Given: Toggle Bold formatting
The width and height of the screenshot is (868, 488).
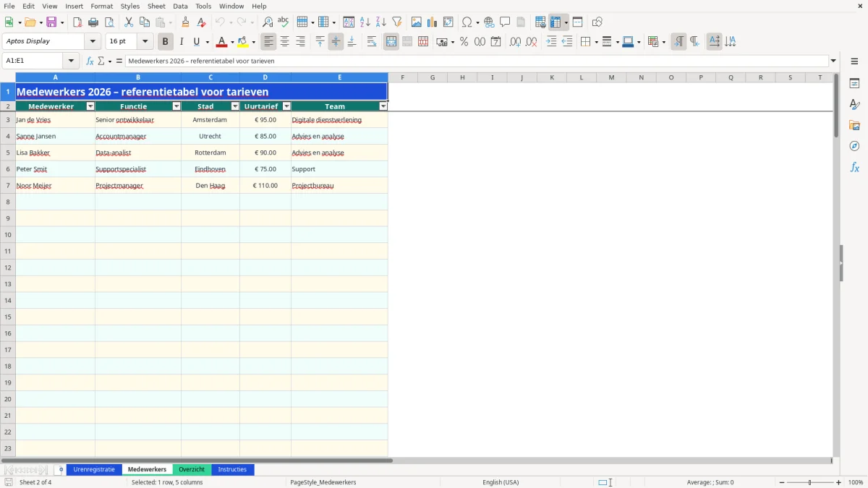Looking at the screenshot, I should pos(165,42).
